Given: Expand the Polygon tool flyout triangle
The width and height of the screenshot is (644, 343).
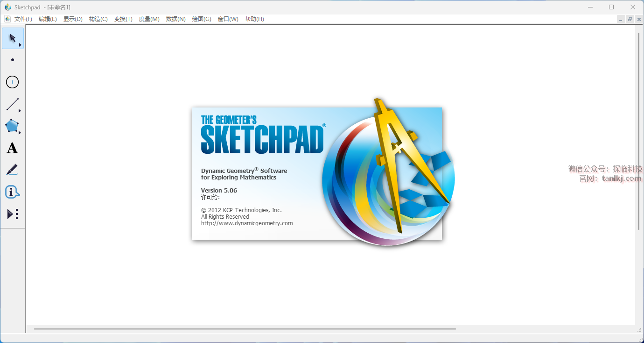Looking at the screenshot, I should click(x=20, y=133).
